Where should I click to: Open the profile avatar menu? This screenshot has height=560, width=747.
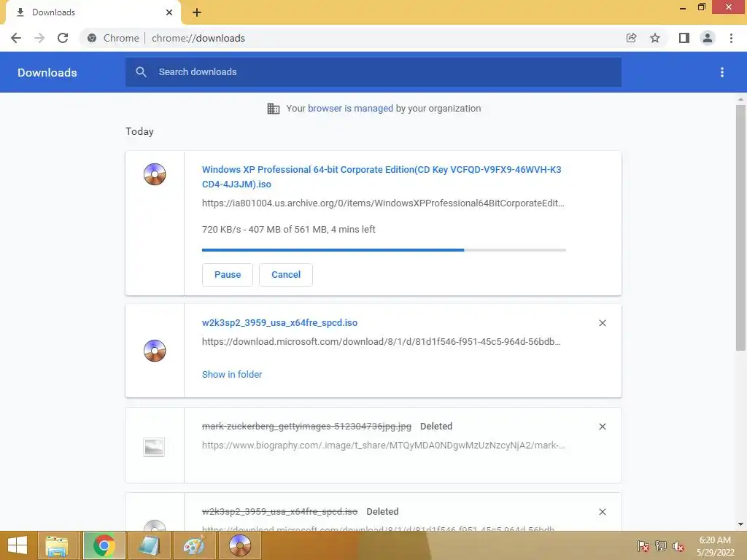[x=708, y=38]
